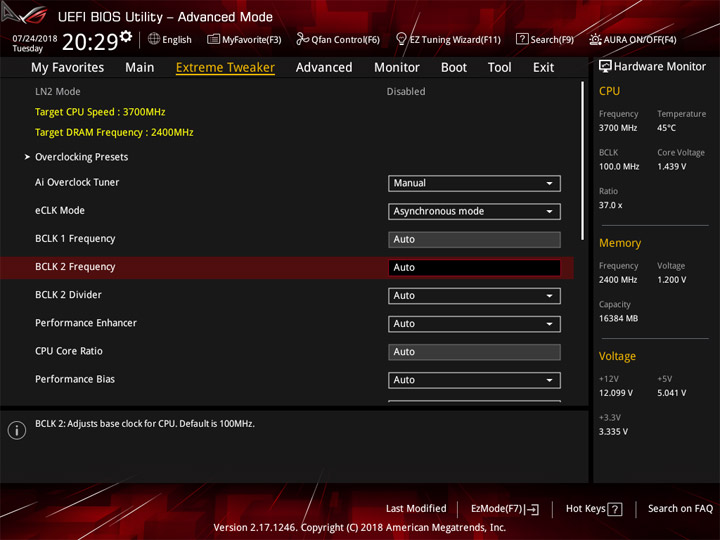Click the EzMode exit arrow icon
Screen dimensions: 720x540
(531, 509)
